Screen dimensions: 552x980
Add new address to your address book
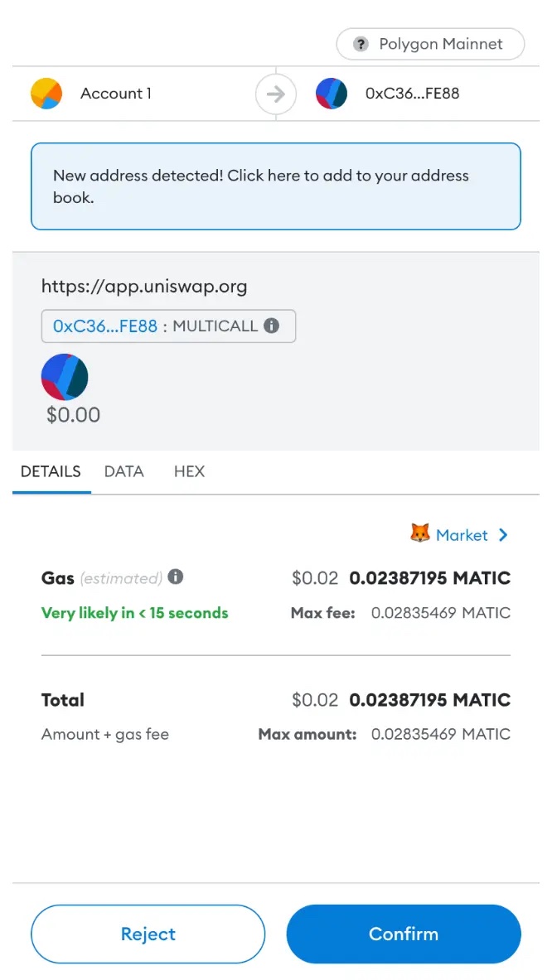click(276, 186)
